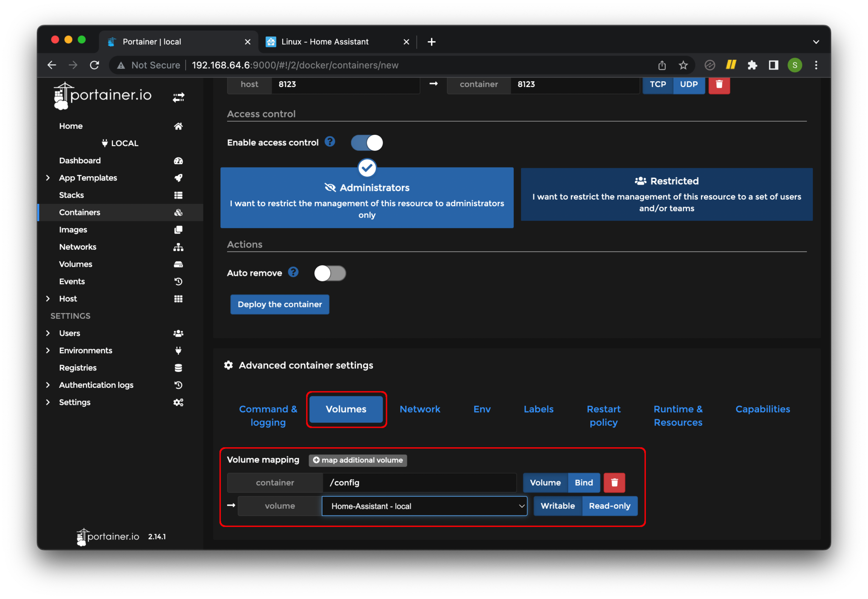Image resolution: width=868 pixels, height=599 pixels.
Task: Toggle Enable access control switch
Action: pyautogui.click(x=367, y=143)
